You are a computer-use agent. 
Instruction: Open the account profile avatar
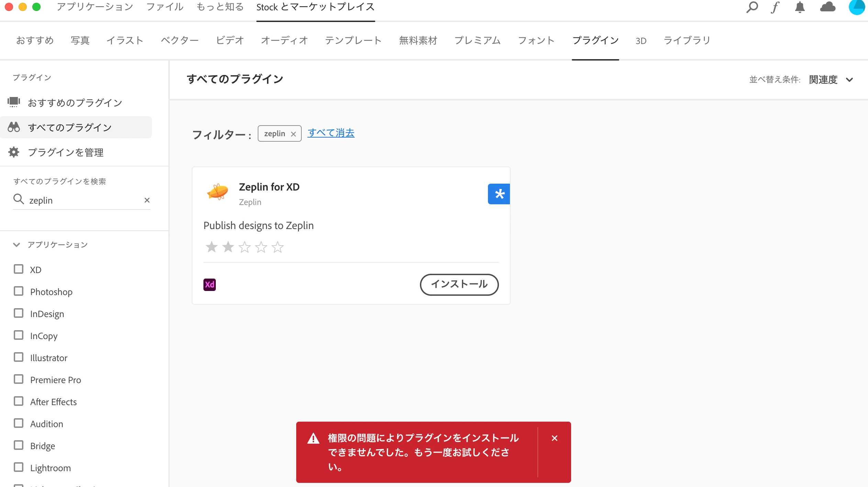click(857, 7)
